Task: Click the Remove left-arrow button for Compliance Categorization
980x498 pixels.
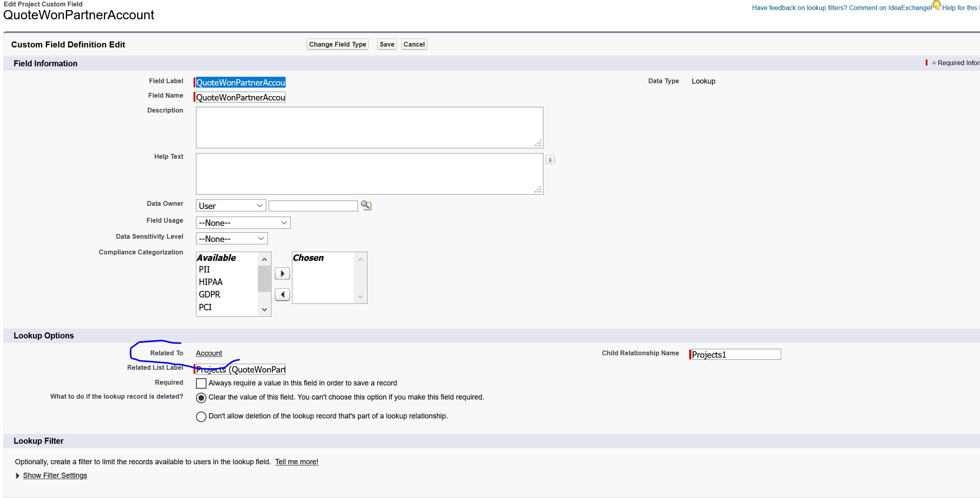Action: (282, 295)
